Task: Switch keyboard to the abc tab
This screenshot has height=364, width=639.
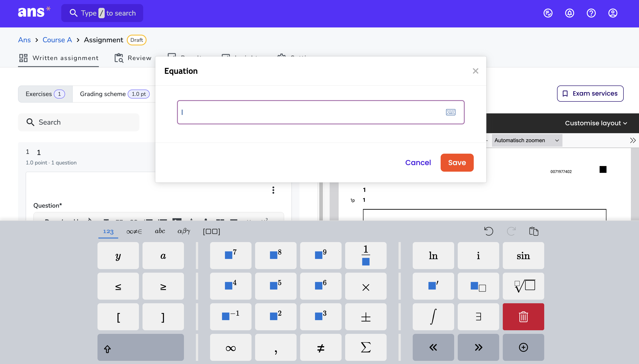Action: click(160, 231)
